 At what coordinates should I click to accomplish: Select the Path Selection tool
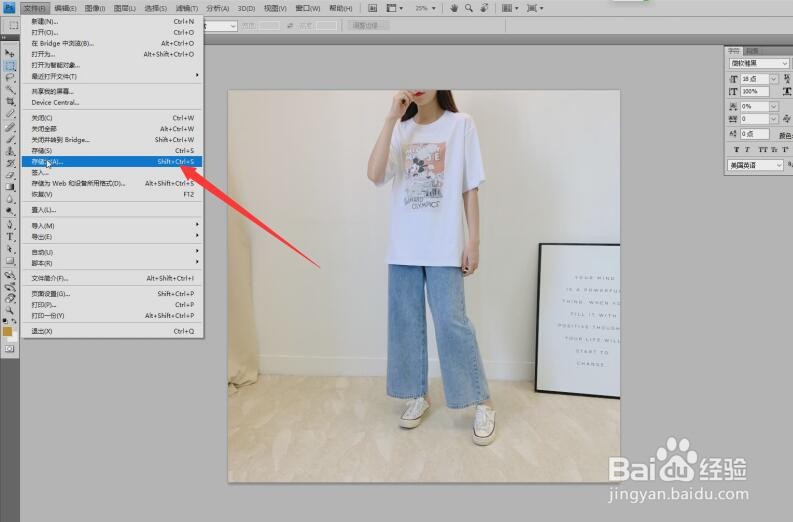[10, 249]
